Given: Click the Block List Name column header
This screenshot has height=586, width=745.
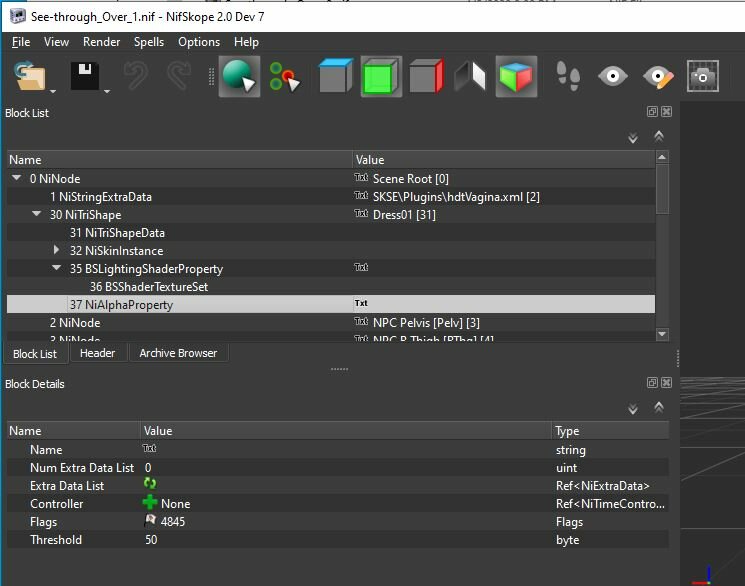Looking at the screenshot, I should tap(180, 160).
